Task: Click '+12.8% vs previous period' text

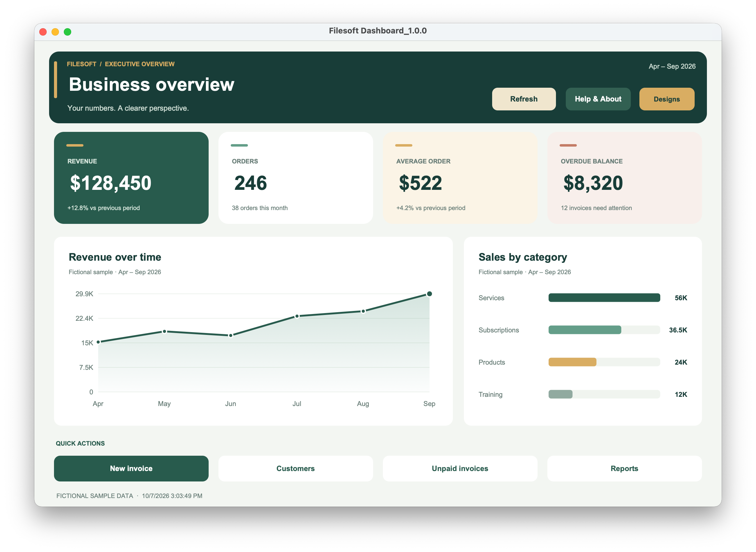Action: click(x=104, y=208)
